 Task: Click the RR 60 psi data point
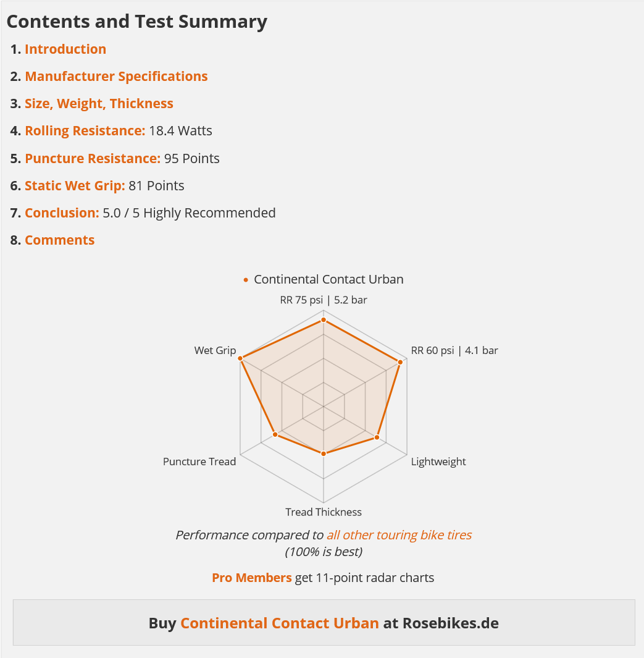(x=400, y=361)
